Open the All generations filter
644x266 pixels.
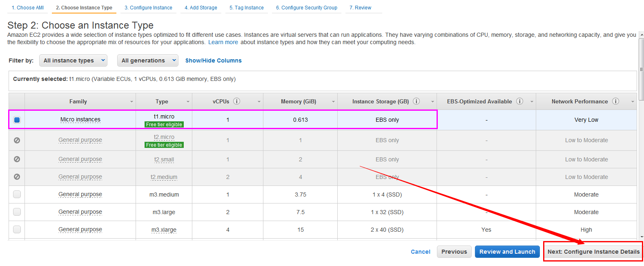[x=148, y=60]
